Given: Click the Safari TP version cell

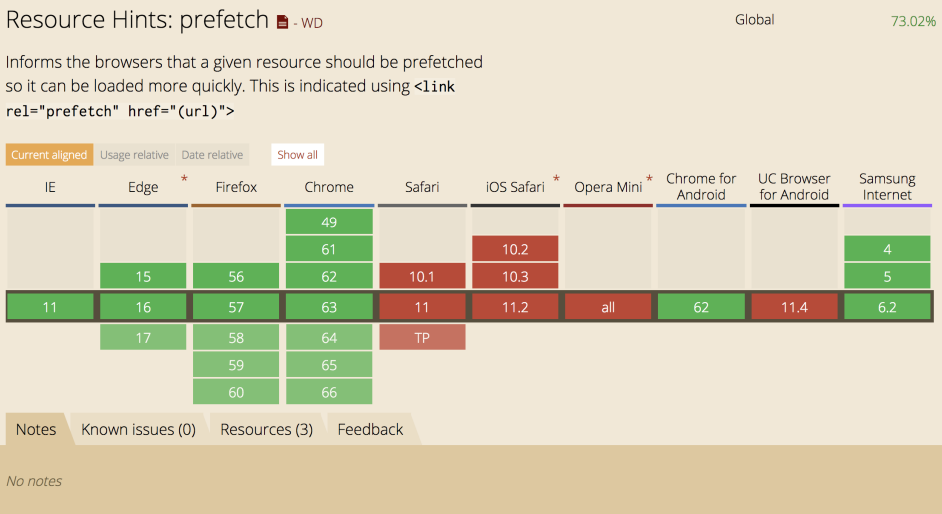Looking at the screenshot, I should [x=422, y=338].
